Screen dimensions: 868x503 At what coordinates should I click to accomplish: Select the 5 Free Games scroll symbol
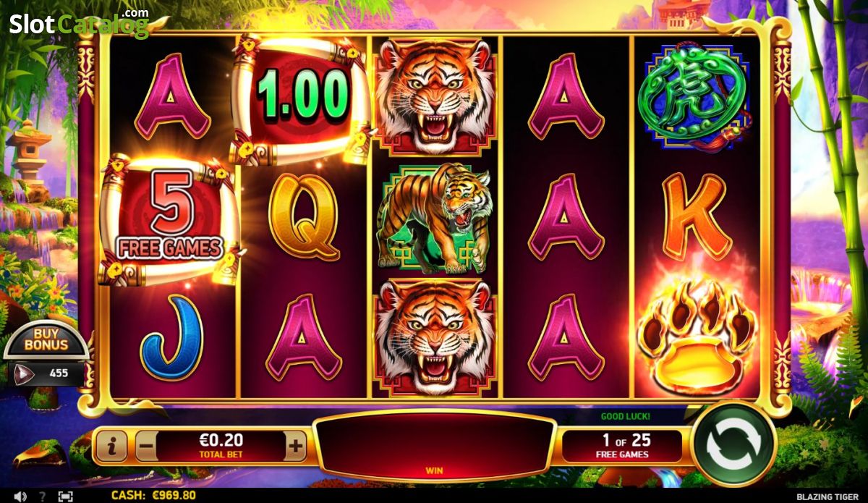[x=170, y=219]
